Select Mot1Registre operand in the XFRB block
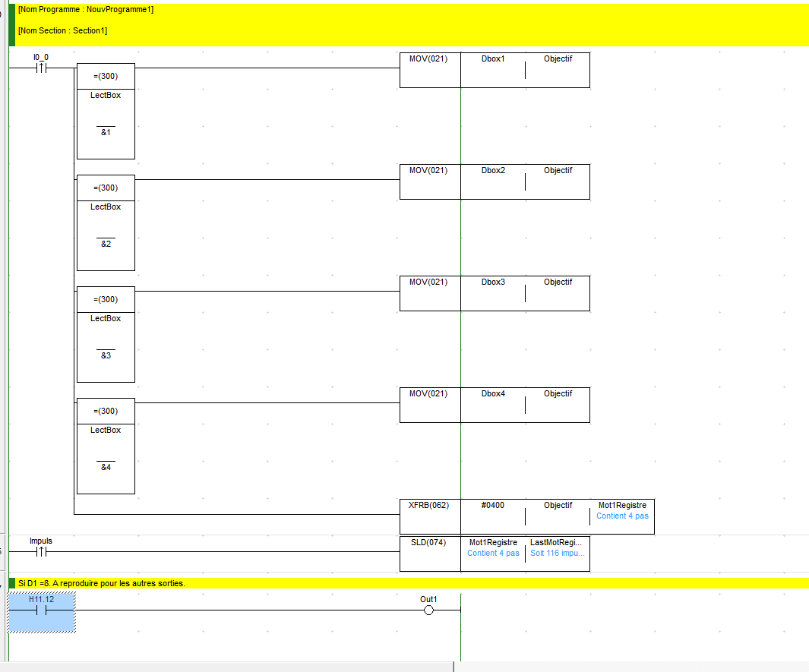The width and height of the screenshot is (809, 672). (622, 506)
